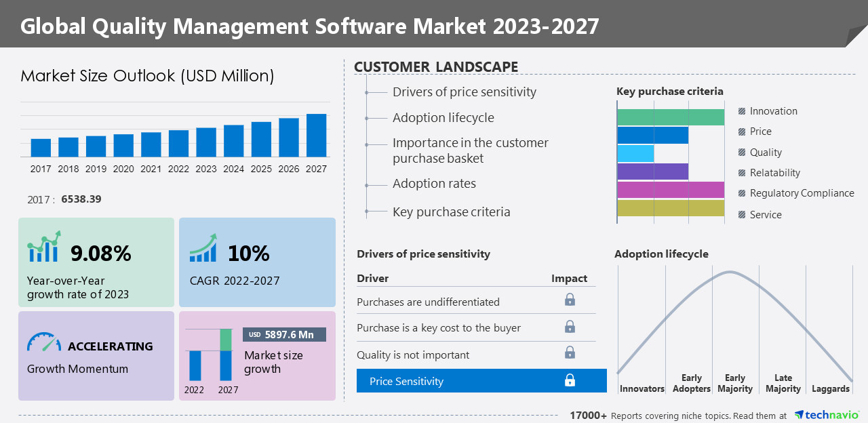Screen dimensions: 868x423
Task: Switch to the Customer Landscape section header
Action: click(436, 66)
